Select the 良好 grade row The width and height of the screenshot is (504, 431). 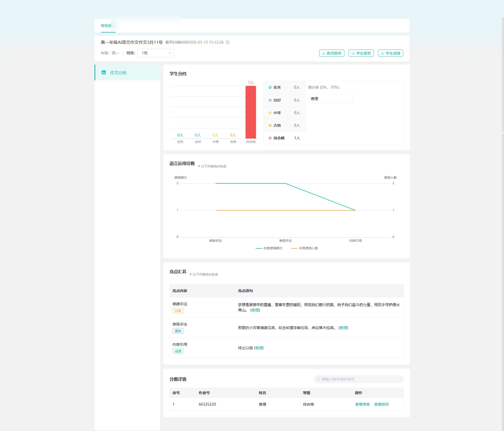[x=284, y=100]
